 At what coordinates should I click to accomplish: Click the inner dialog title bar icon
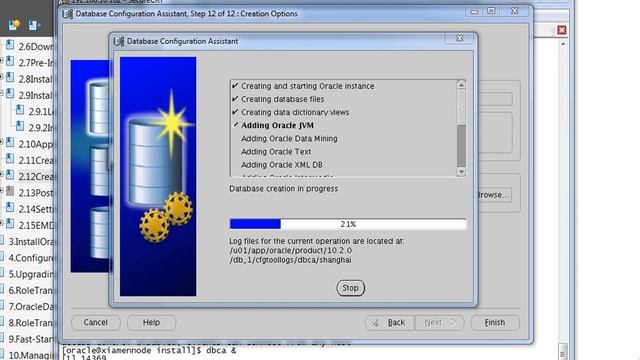click(119, 41)
